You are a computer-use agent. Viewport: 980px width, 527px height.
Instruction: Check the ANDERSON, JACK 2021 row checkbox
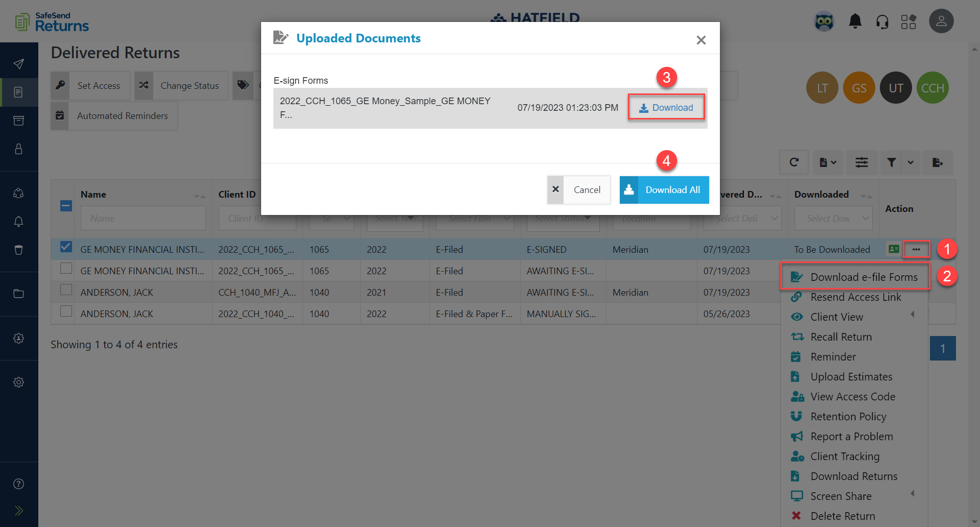(x=66, y=289)
